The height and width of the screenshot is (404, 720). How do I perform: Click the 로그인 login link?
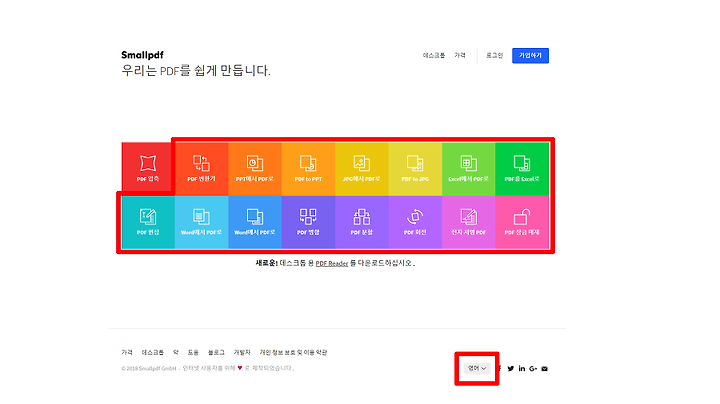pos(495,55)
